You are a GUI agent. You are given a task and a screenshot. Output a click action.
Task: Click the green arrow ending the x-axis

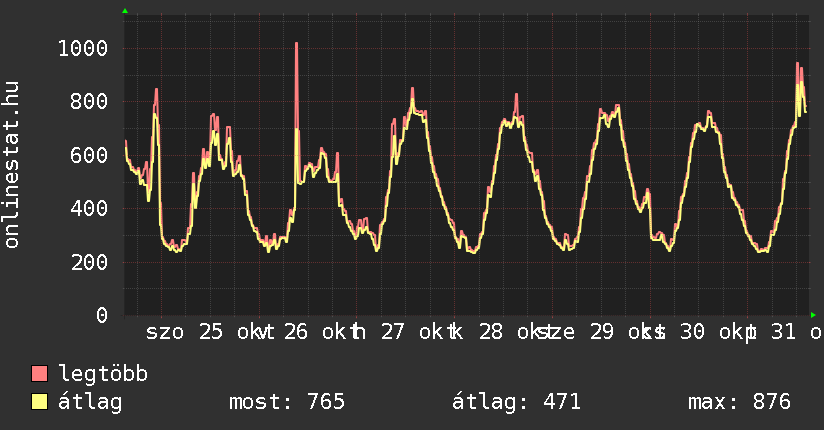(814, 315)
